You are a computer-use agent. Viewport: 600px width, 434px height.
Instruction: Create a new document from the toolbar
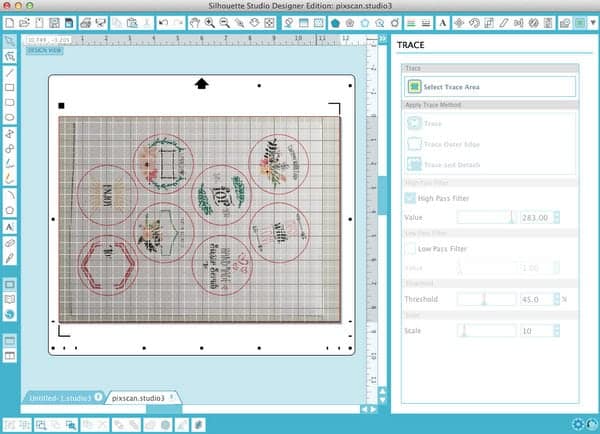click(10, 23)
